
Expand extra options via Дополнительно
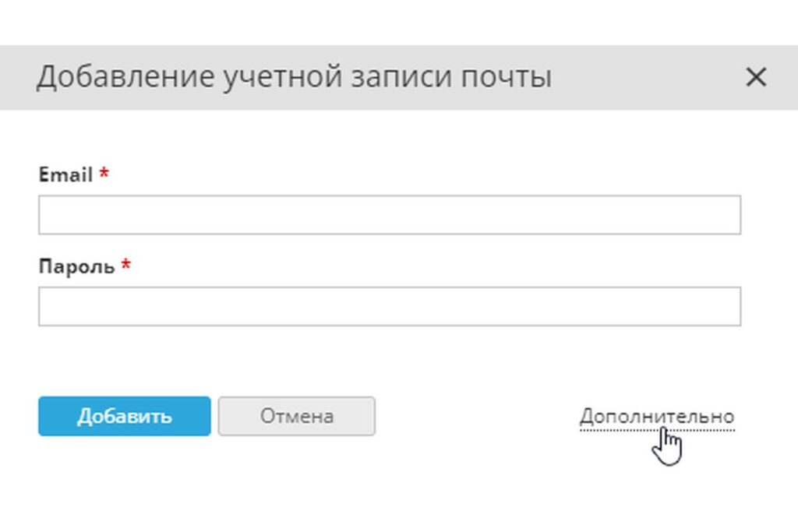(x=656, y=416)
